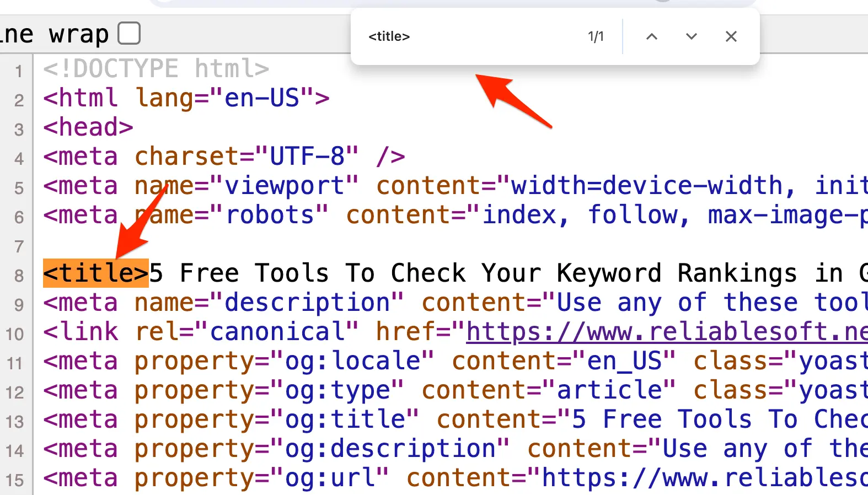Click line number 8 in the gutter
Screen dimensions: 868x495
tap(19, 276)
